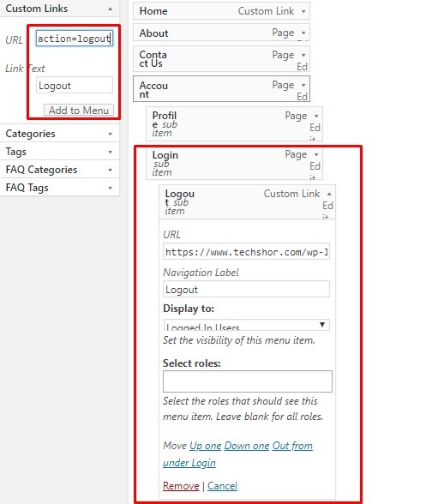Expand the Tags panel
The width and height of the screenshot is (444, 504).
tap(111, 152)
